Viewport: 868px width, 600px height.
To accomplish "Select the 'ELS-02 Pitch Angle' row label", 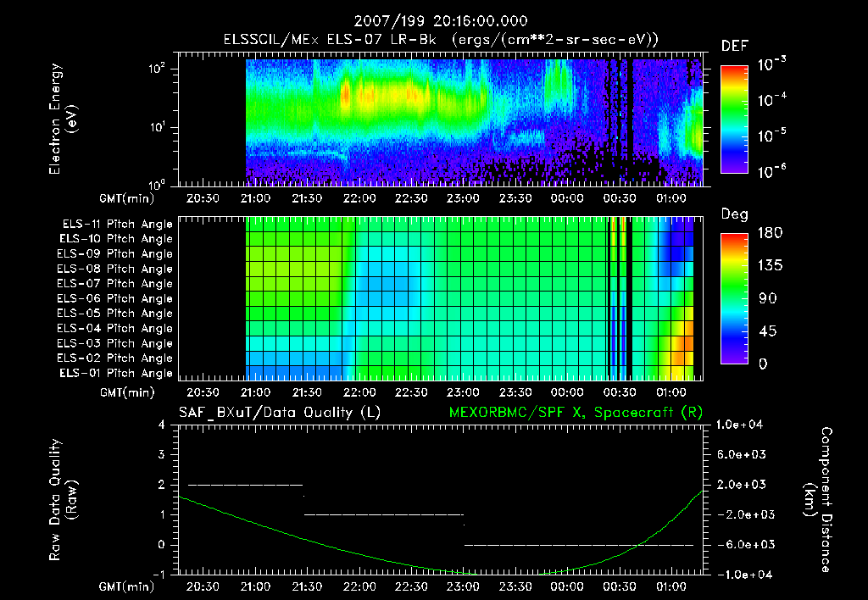I will pos(114,358).
